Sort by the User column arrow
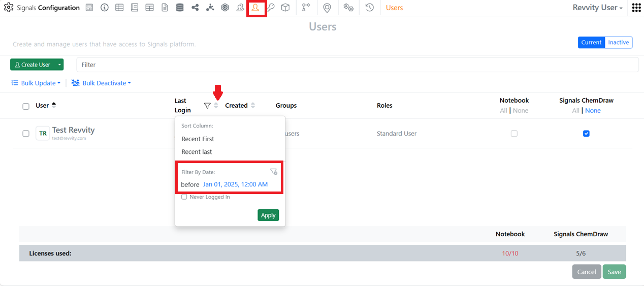The width and height of the screenshot is (644, 286). [54, 105]
